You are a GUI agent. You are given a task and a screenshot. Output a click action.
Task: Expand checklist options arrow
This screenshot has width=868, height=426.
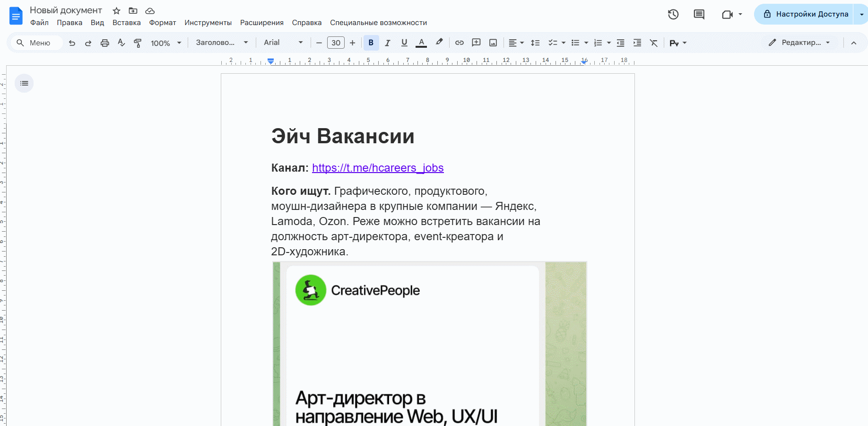click(564, 43)
